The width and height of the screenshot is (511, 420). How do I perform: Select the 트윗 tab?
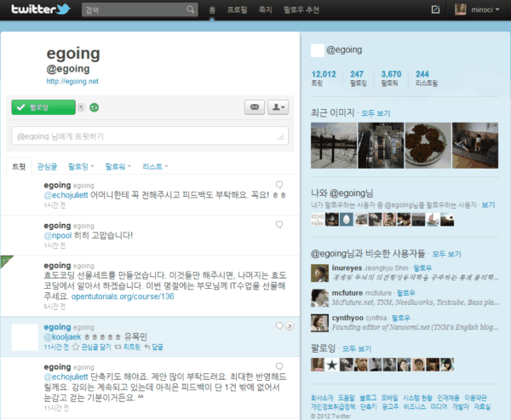pos(19,167)
